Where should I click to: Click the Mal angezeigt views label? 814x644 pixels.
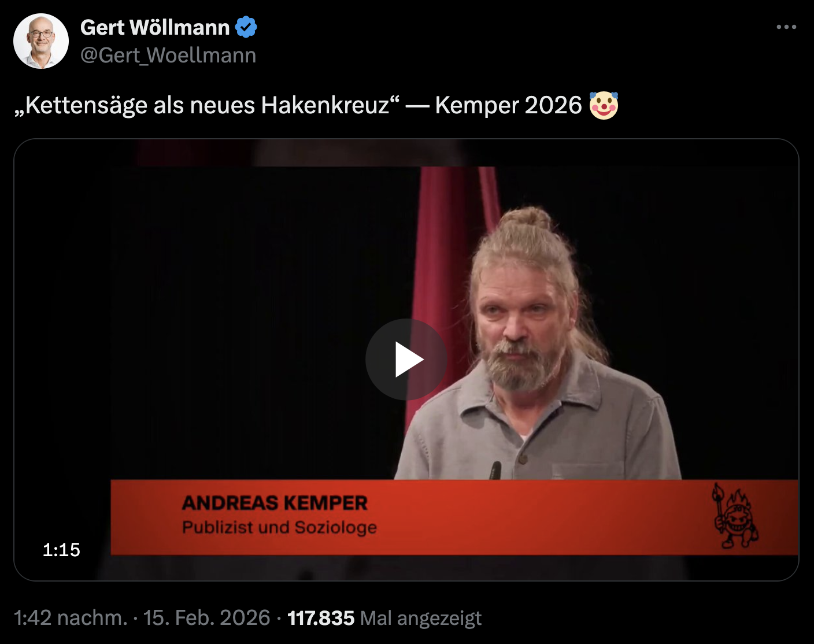tap(421, 619)
